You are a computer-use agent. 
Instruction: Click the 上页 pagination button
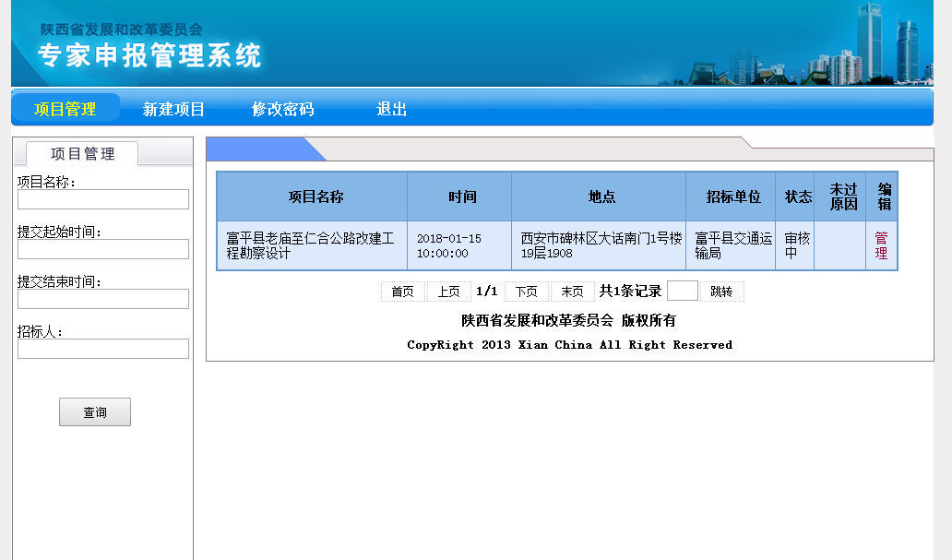448,292
